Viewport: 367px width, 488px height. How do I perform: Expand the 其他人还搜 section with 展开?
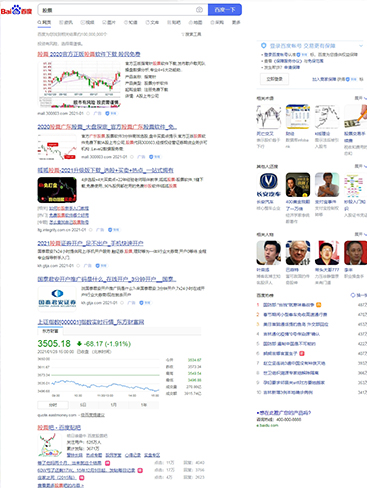(361, 166)
